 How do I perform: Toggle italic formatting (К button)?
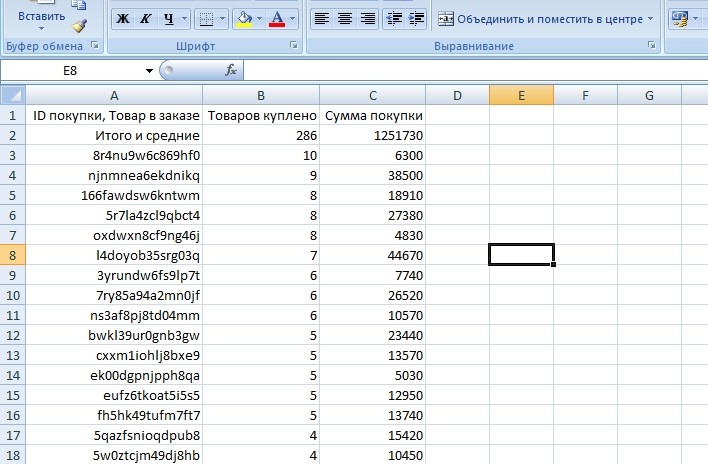(x=145, y=19)
